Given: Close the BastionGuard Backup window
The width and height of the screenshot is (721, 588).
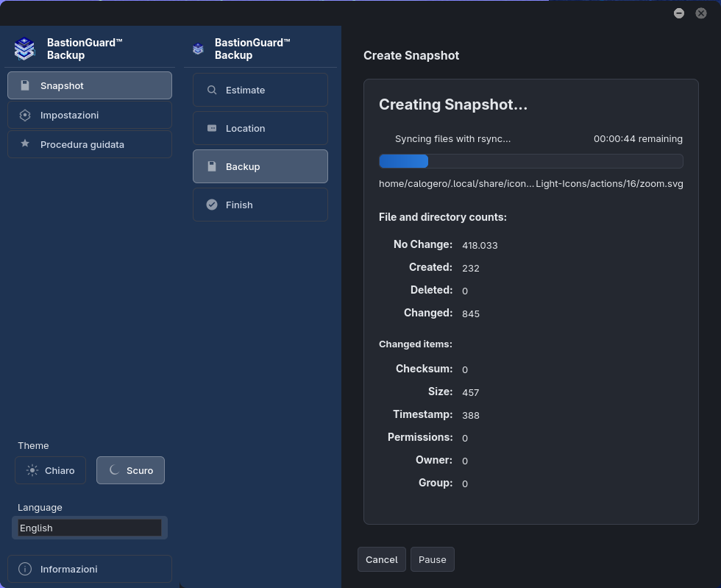Looking at the screenshot, I should [x=701, y=13].
